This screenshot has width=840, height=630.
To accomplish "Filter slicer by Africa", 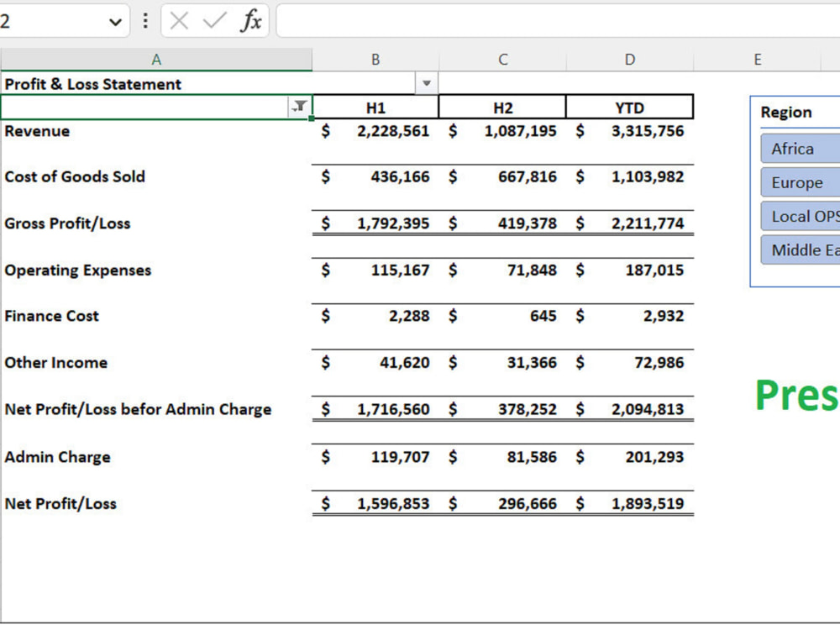I will tap(800, 149).
